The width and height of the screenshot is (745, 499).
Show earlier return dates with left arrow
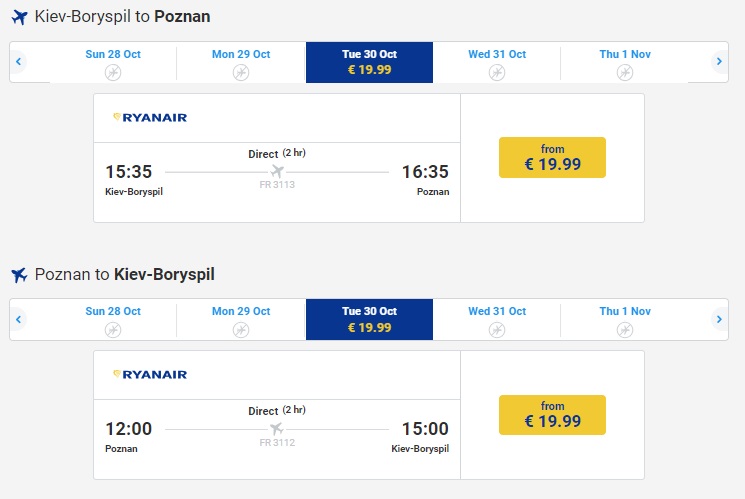click(19, 319)
